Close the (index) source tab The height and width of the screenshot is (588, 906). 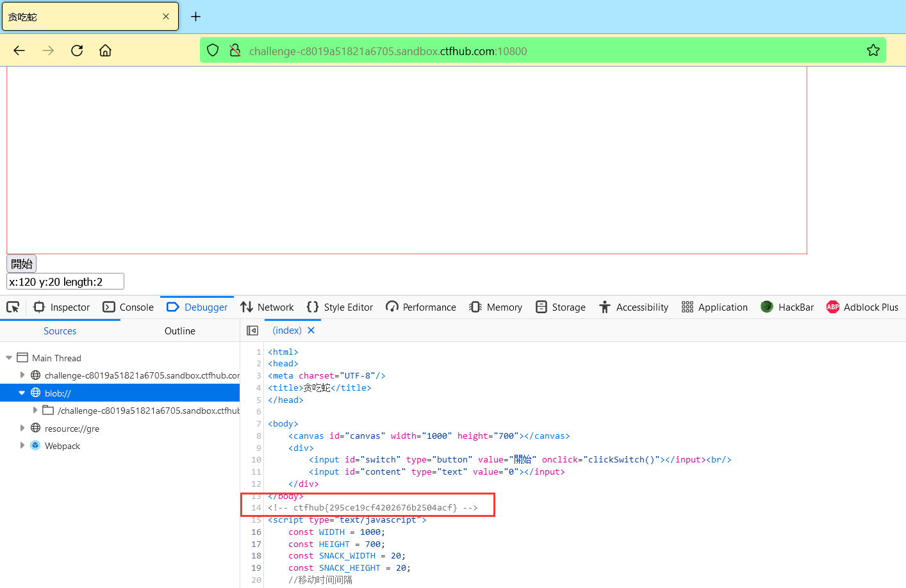[311, 331]
